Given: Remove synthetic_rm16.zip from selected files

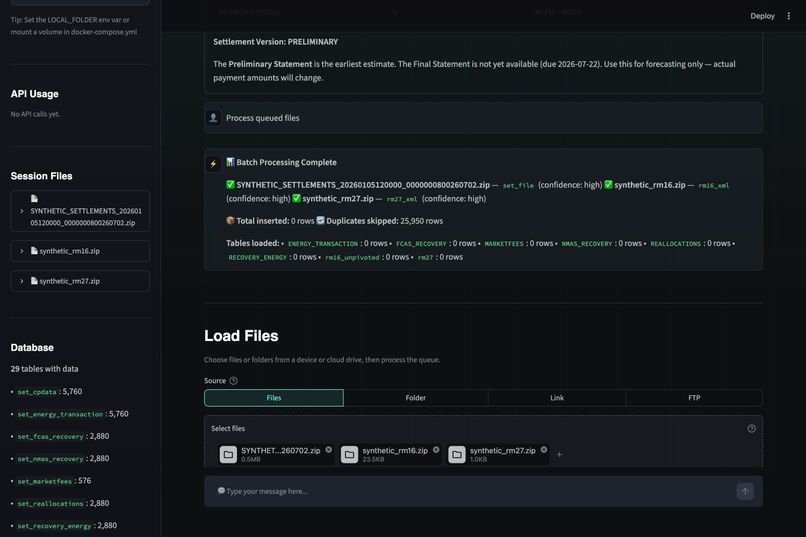Looking at the screenshot, I should point(436,450).
